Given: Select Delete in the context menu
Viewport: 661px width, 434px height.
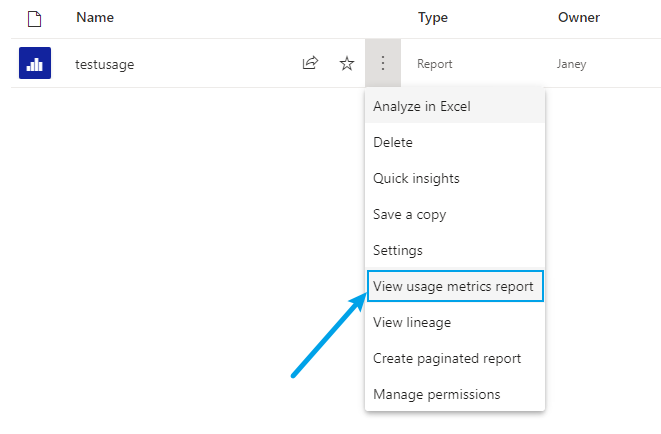Looking at the screenshot, I should 455,142.
